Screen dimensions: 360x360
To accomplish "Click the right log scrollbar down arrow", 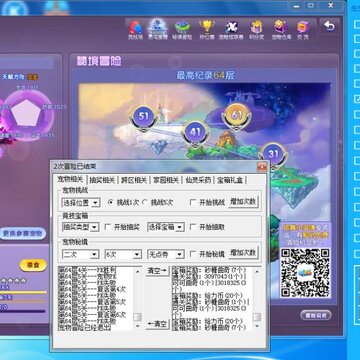I will tap(256, 326).
